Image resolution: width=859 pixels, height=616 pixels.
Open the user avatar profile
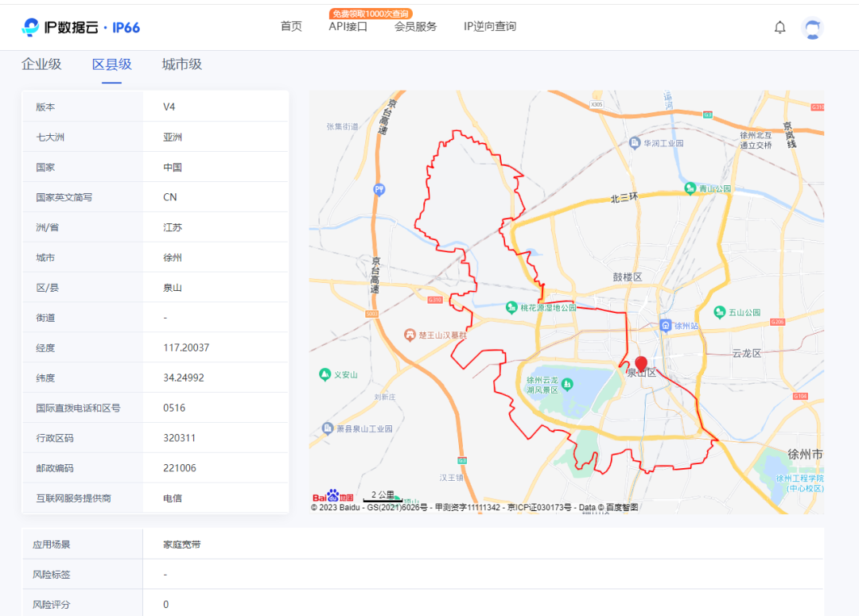click(x=812, y=28)
